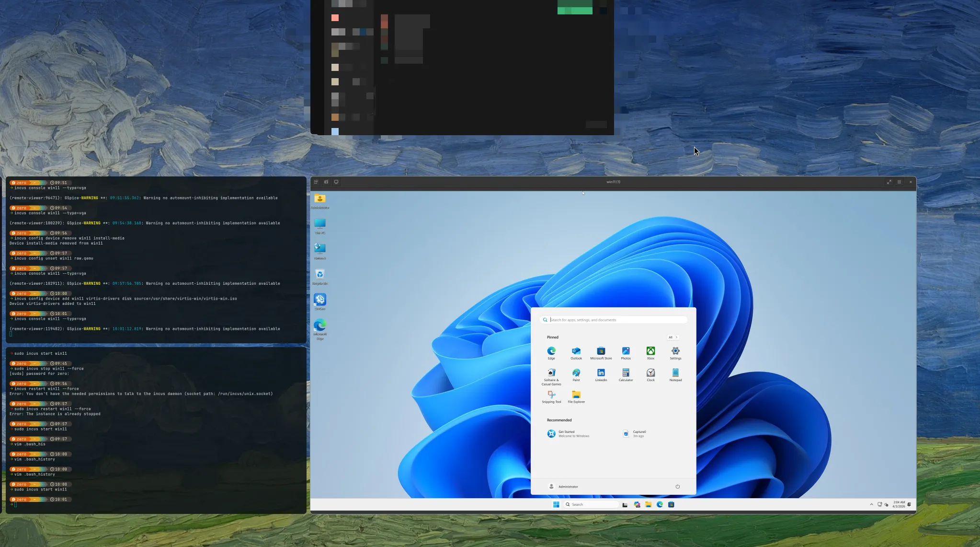Image resolution: width=980 pixels, height=547 pixels.
Task: Click the Start menu power button
Action: [x=677, y=487]
